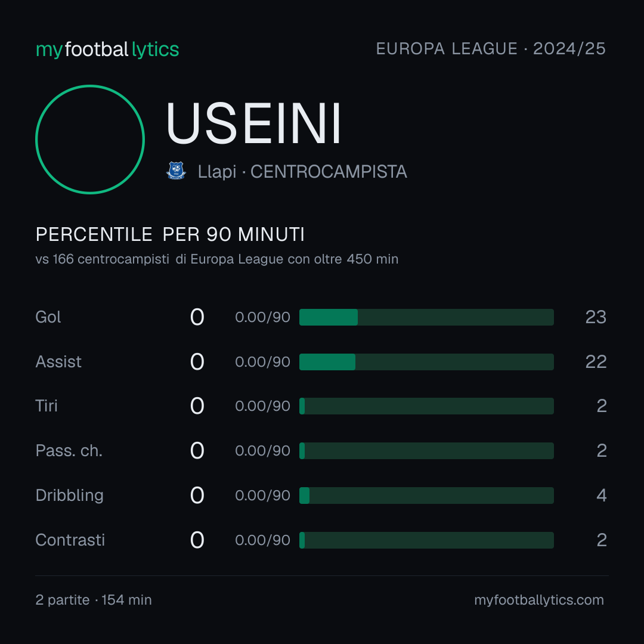The width and height of the screenshot is (644, 644).
Task: Open the myfootballytics logo
Action: 107,49
